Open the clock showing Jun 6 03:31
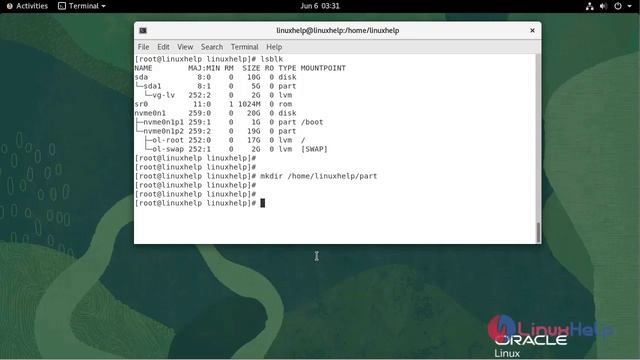640x360 pixels. (x=320, y=6)
